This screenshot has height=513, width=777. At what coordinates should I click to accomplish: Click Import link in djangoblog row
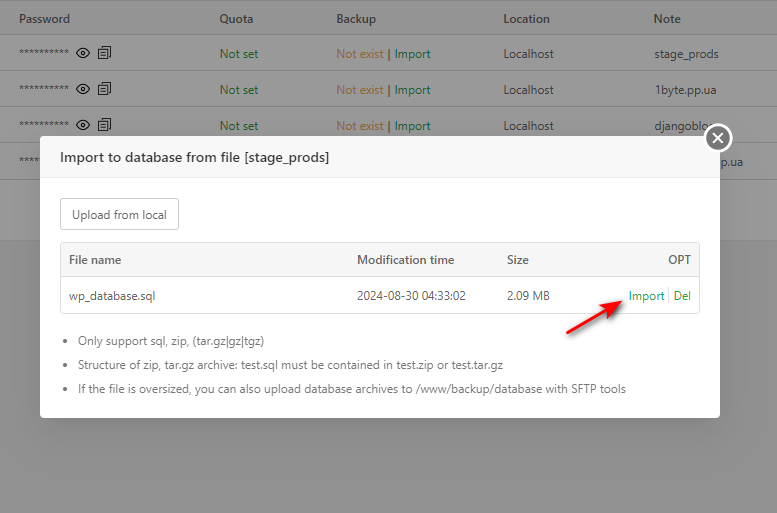(x=412, y=126)
